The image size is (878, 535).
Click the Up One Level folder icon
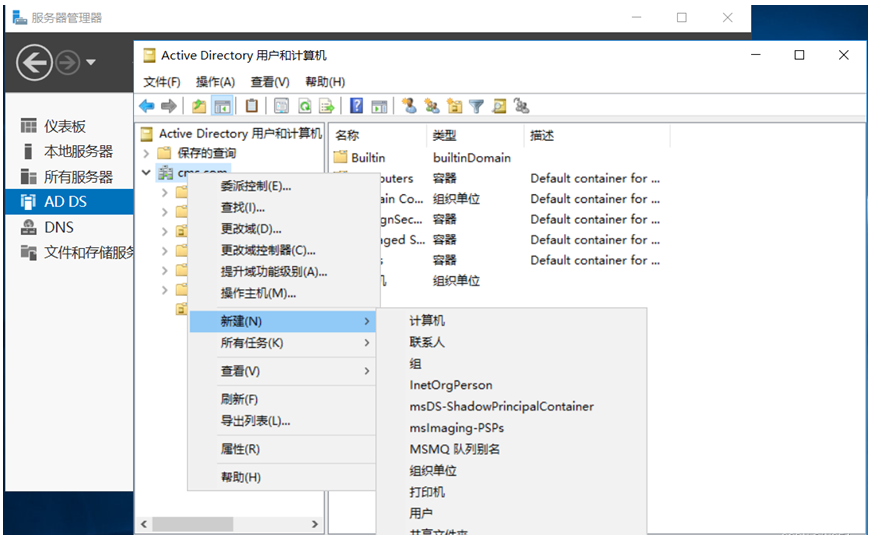(x=199, y=106)
